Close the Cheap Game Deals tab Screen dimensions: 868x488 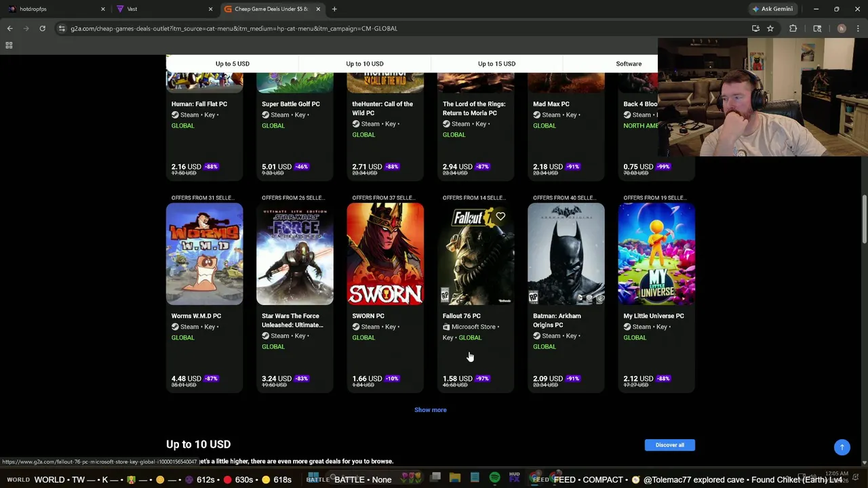point(318,9)
